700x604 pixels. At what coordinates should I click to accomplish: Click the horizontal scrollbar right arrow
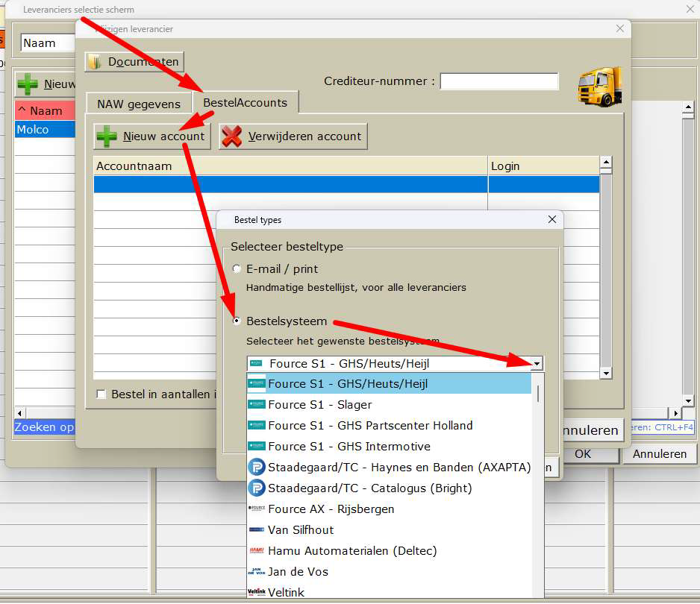(676, 413)
